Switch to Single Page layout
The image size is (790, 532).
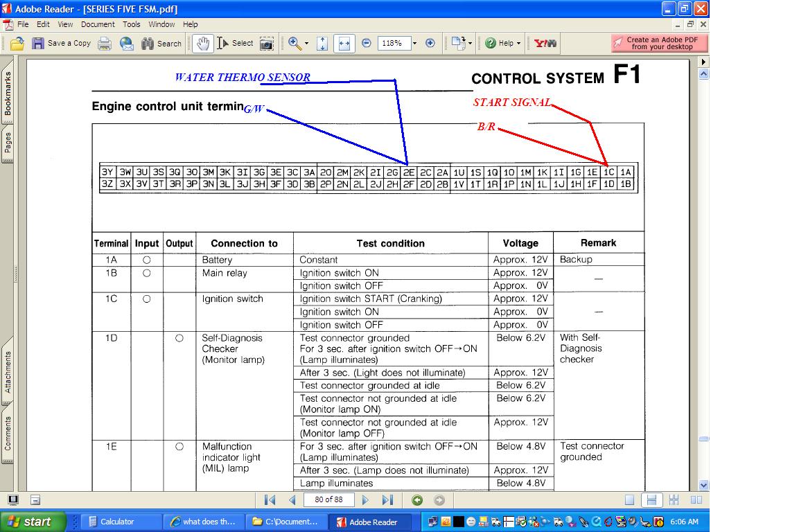click(x=629, y=500)
